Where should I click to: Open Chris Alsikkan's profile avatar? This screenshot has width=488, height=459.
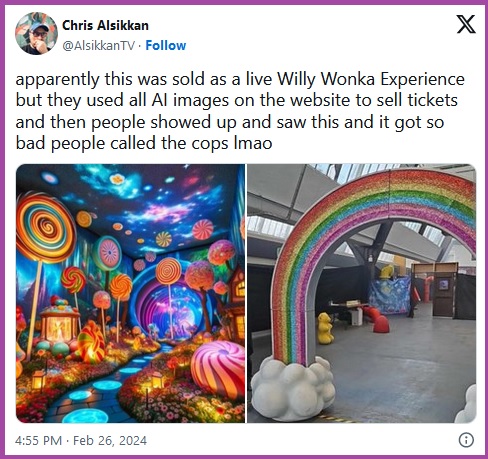click(x=36, y=33)
